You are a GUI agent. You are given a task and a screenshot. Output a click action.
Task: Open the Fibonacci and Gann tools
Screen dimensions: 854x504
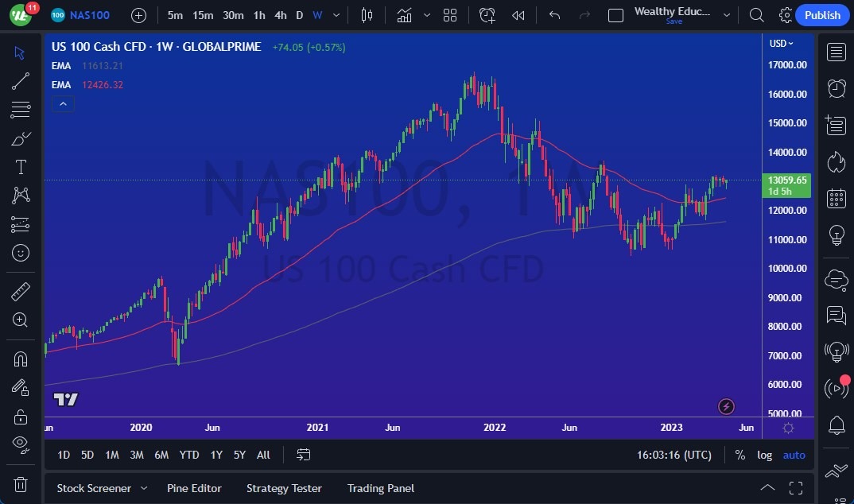pyautogui.click(x=20, y=110)
